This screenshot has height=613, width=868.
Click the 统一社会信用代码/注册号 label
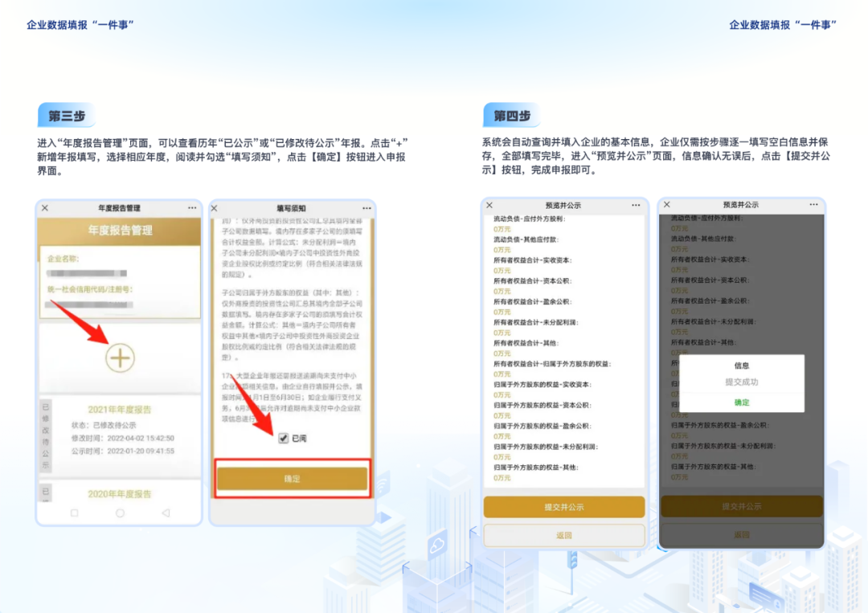[x=90, y=289]
